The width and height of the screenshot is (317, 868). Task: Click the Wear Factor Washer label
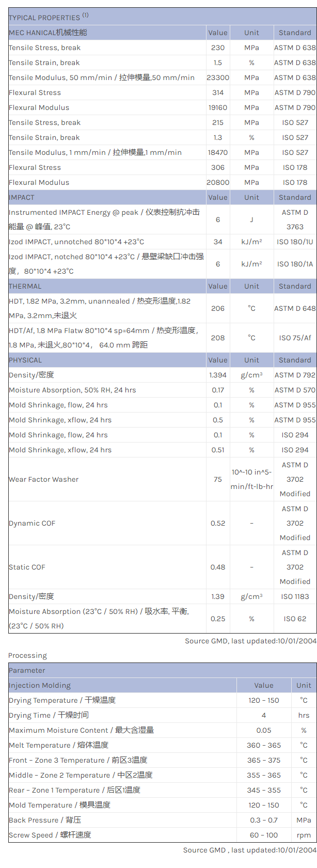(x=44, y=479)
